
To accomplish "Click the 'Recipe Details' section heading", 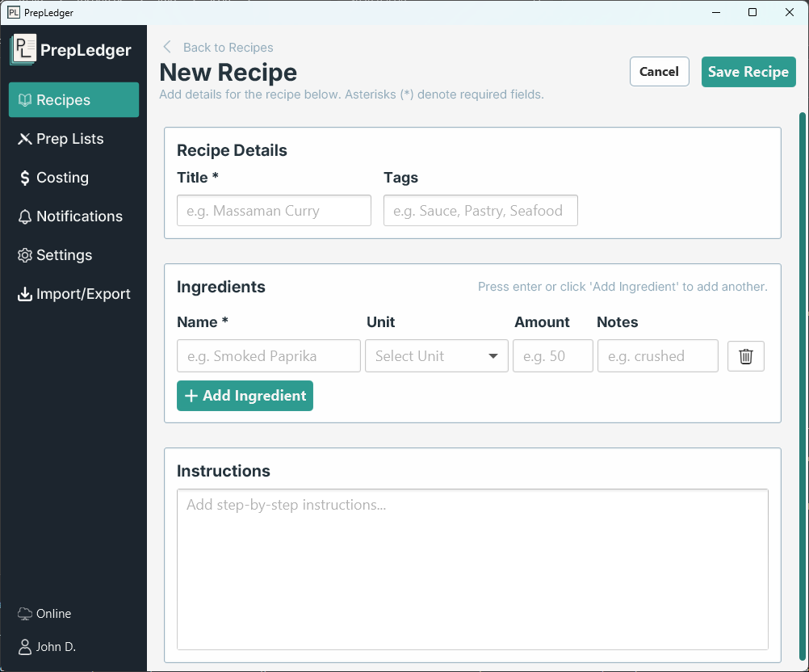I will click(232, 150).
